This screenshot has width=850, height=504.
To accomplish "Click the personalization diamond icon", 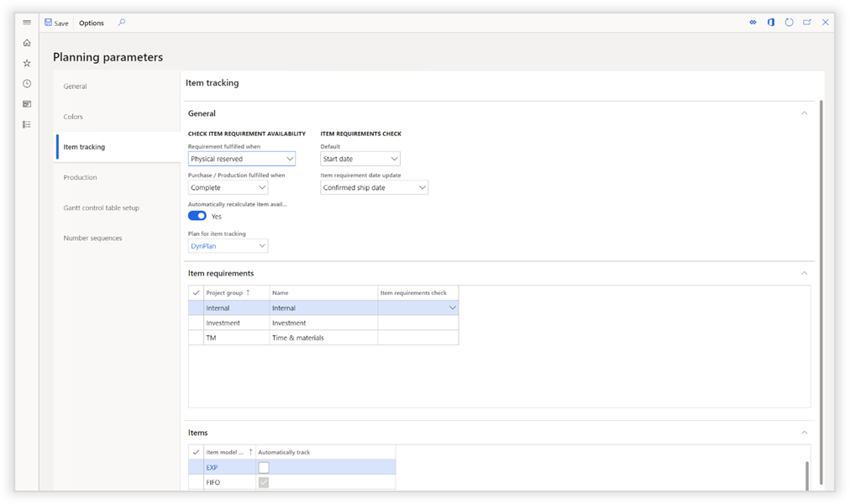I will 753,22.
